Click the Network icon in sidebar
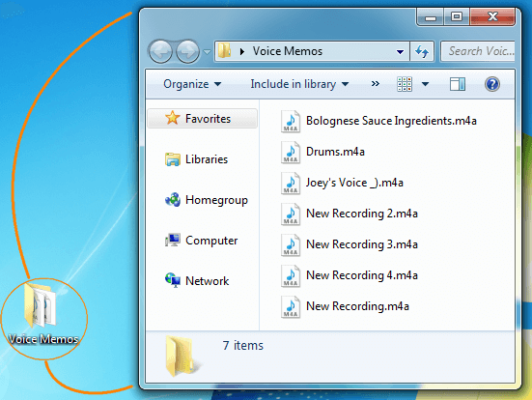The width and height of the screenshot is (532, 400). pos(173,280)
